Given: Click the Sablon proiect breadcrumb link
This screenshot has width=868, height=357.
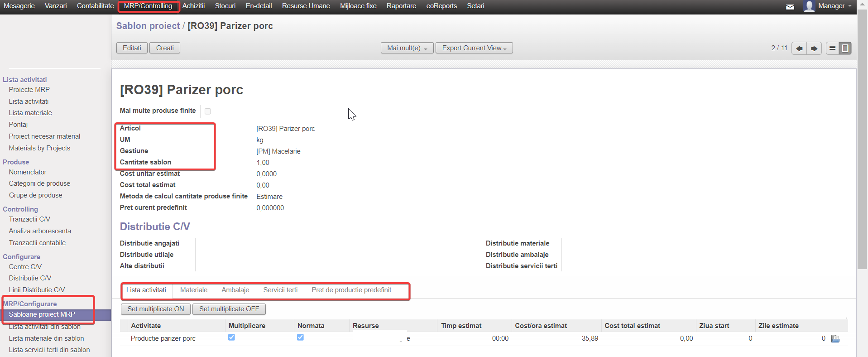Looking at the screenshot, I should [148, 26].
